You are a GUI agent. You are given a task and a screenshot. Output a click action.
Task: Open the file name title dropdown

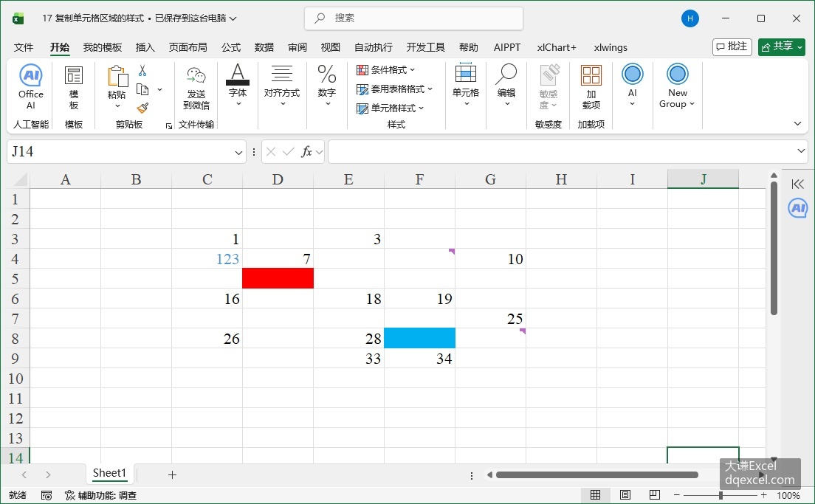(x=233, y=18)
